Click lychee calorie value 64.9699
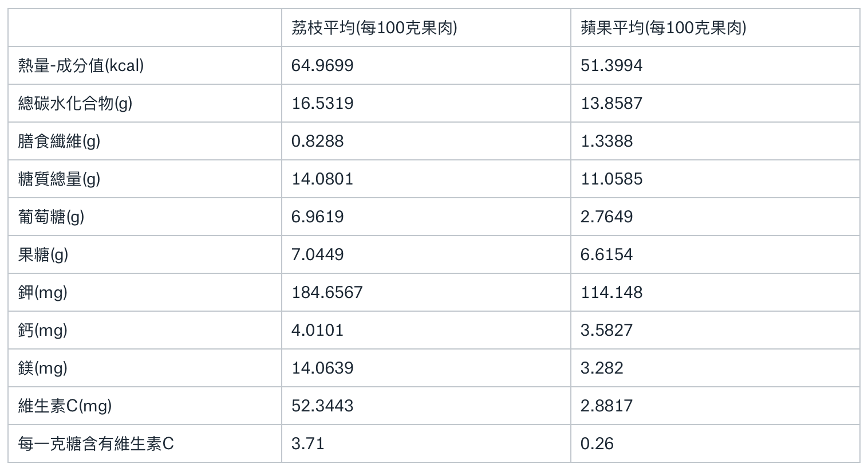The image size is (868, 471). [322, 65]
